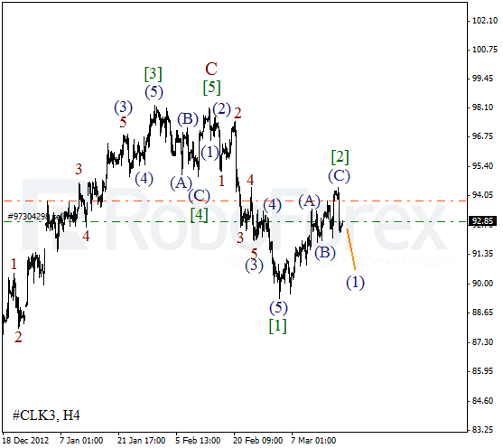Click the 83.25 price axis label

pos(483,429)
